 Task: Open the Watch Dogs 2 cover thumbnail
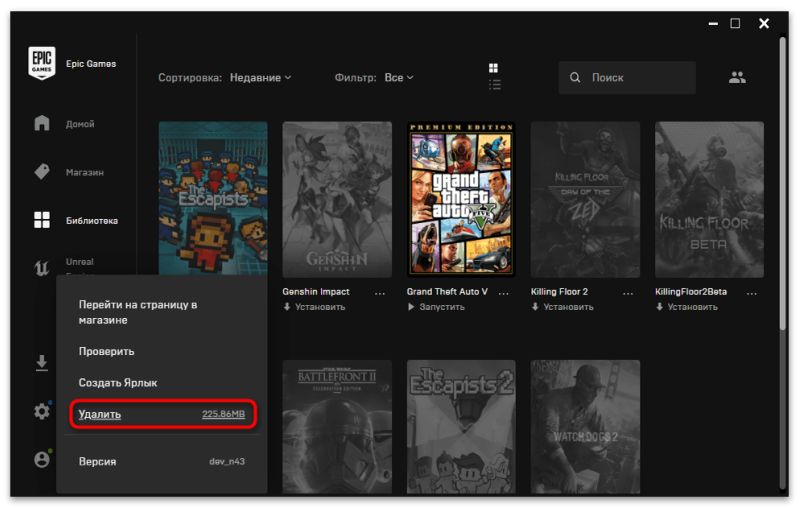[x=585, y=426]
